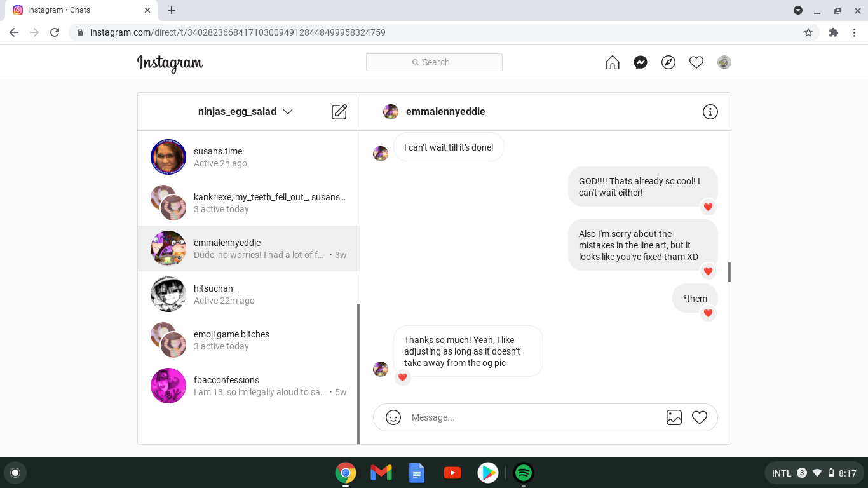Open the tab search dropdown arrow
The height and width of the screenshot is (488, 868).
798,10
